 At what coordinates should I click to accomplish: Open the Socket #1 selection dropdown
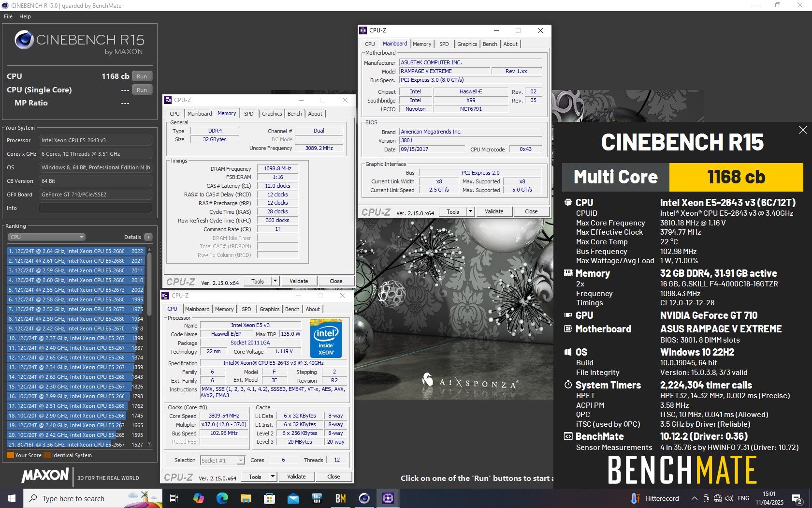pyautogui.click(x=222, y=460)
